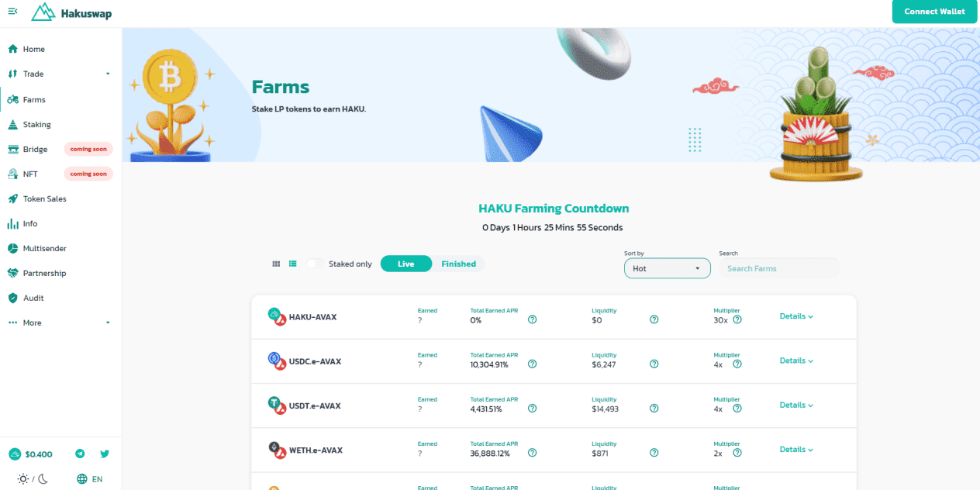This screenshot has width=980, height=490.
Task: Click the WETH.e-AVAX farm name
Action: (316, 450)
